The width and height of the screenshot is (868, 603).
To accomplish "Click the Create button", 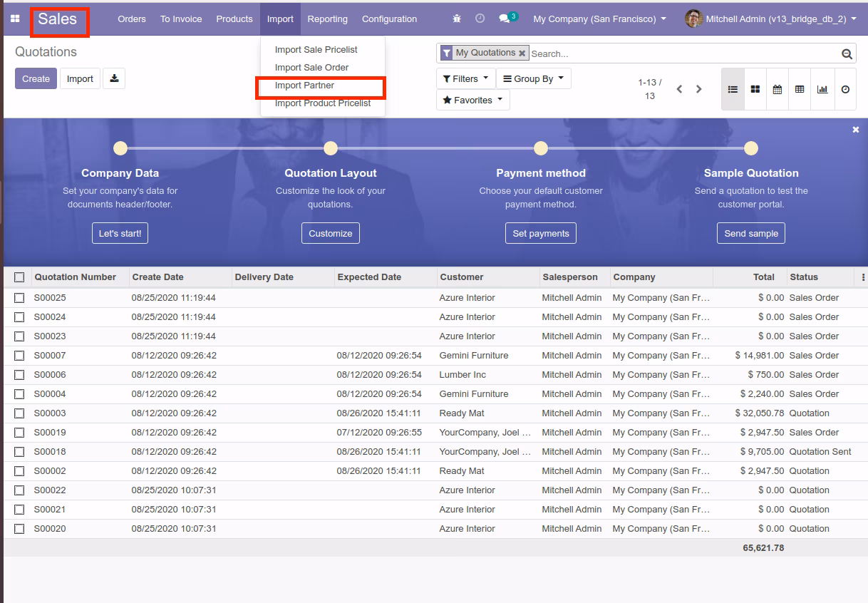I will [x=36, y=78].
